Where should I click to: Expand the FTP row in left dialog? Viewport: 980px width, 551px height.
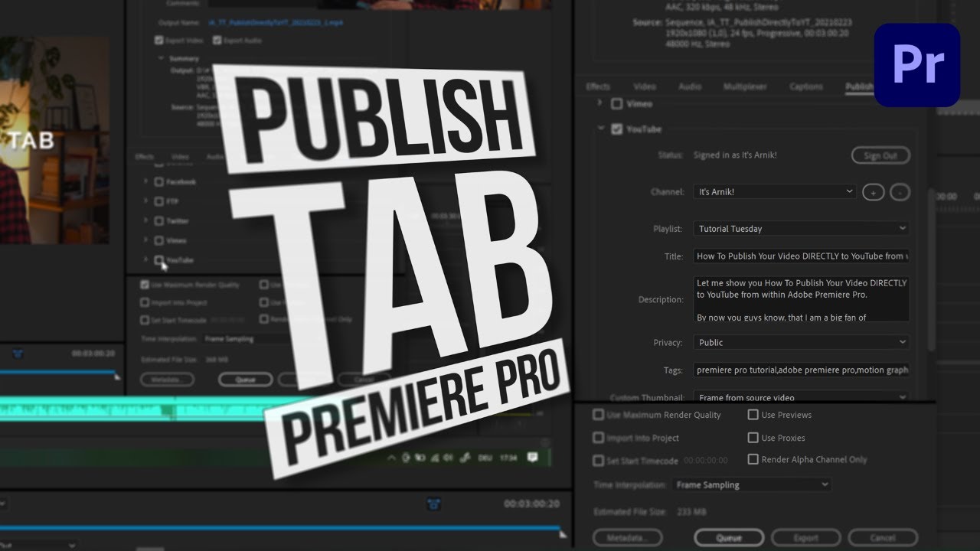pyautogui.click(x=146, y=201)
